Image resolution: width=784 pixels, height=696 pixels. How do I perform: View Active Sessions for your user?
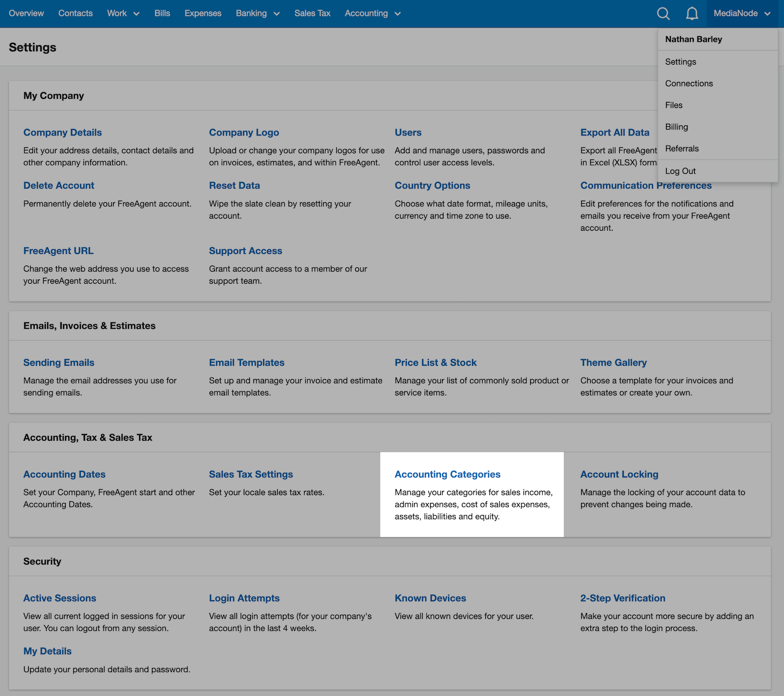pyautogui.click(x=60, y=598)
